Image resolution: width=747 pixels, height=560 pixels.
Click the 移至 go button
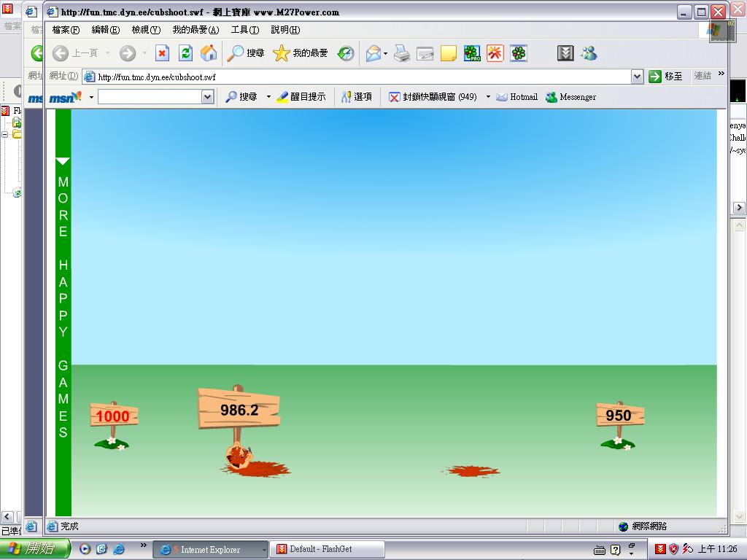point(665,77)
